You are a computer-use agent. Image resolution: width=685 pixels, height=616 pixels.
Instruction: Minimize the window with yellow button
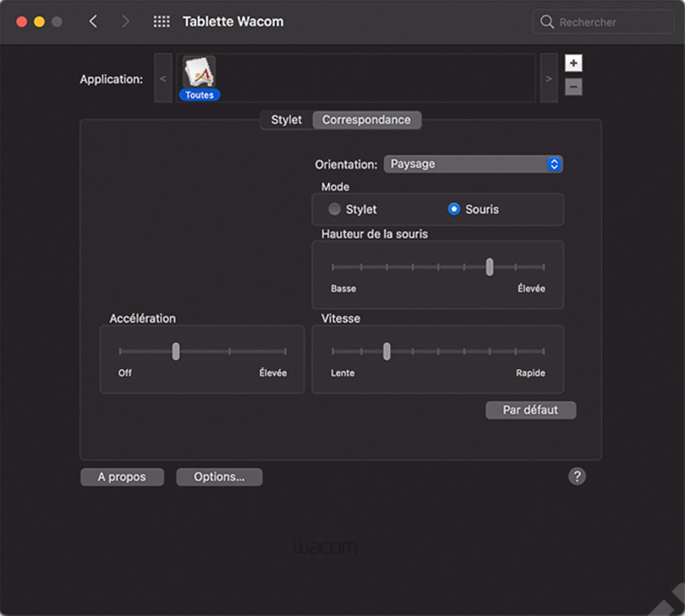(x=39, y=22)
